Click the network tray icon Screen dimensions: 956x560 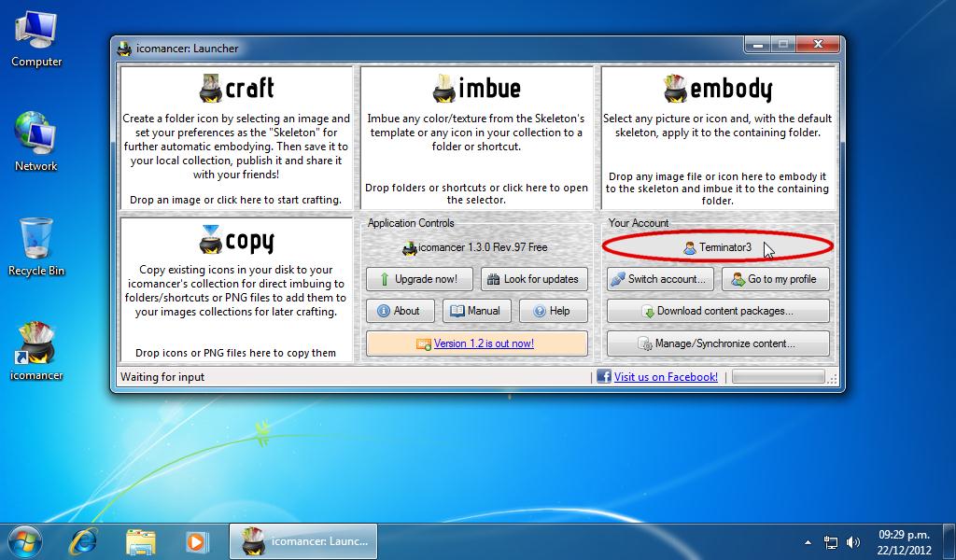pos(830,542)
